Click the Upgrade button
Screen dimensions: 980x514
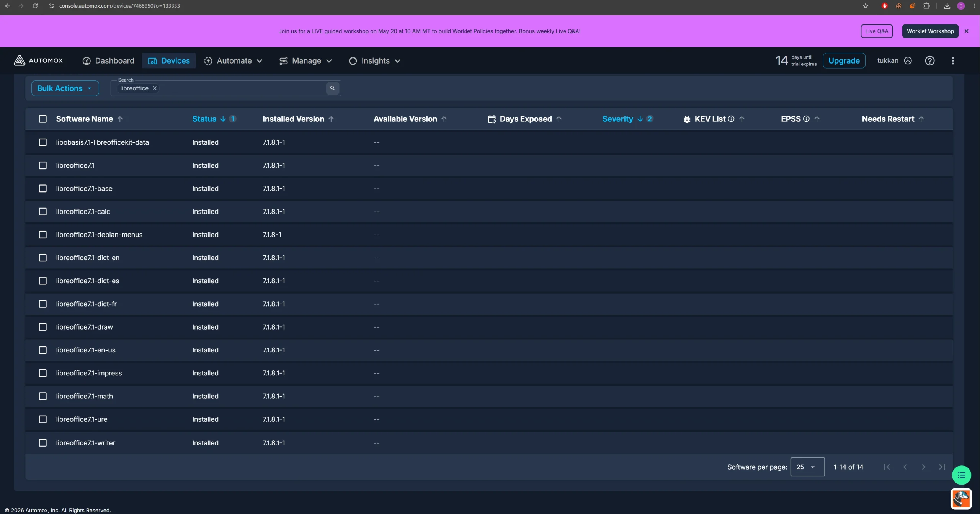(844, 60)
